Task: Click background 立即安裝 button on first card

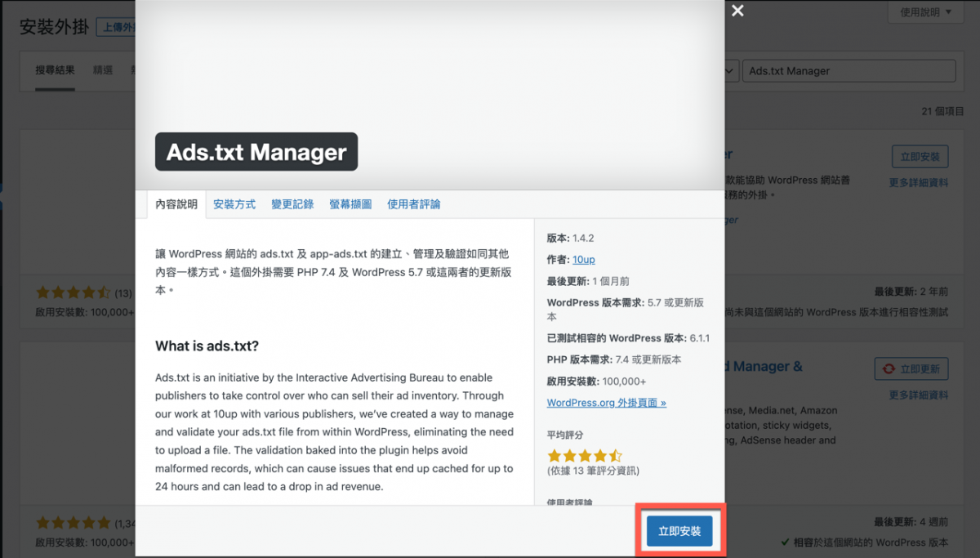Action: pos(920,156)
